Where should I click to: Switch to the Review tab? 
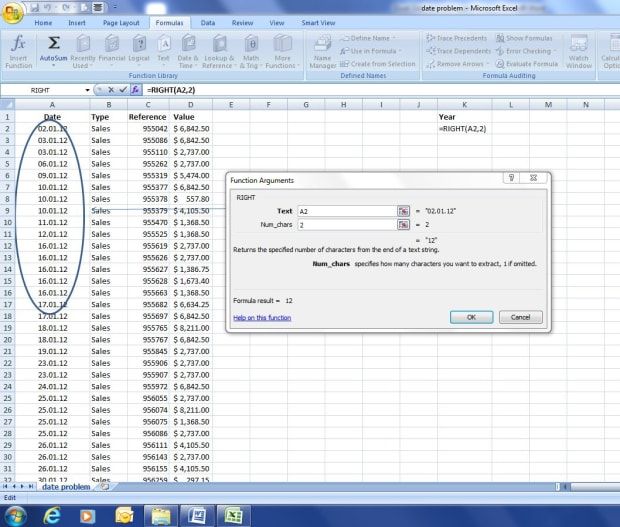pos(242,23)
